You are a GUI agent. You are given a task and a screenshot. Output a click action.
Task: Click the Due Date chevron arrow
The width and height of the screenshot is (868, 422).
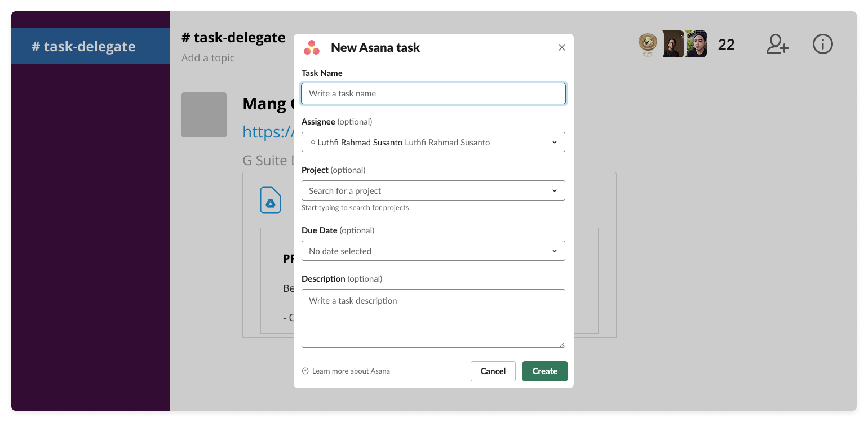click(555, 251)
